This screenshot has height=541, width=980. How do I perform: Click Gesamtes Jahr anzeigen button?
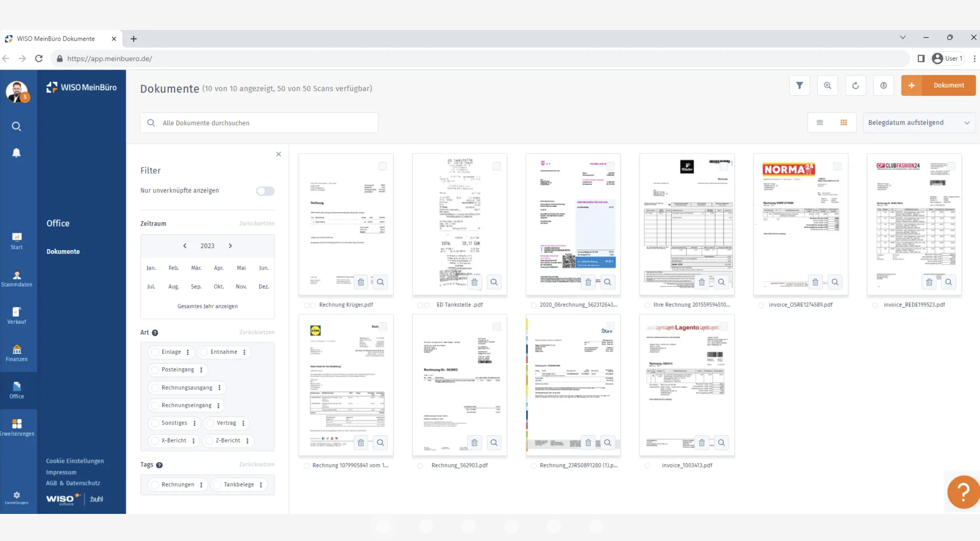coord(207,306)
